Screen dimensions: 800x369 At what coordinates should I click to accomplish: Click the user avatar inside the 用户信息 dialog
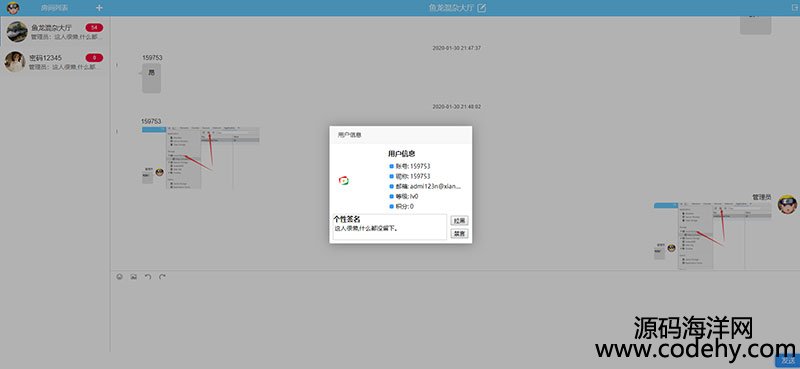pos(343,181)
